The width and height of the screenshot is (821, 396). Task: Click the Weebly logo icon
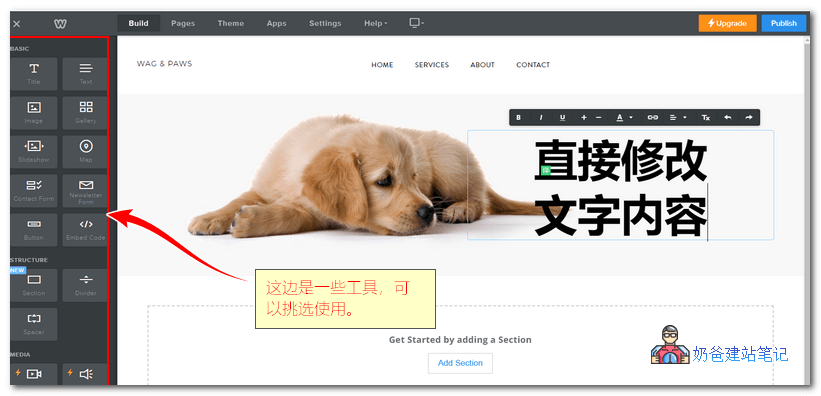[60, 24]
